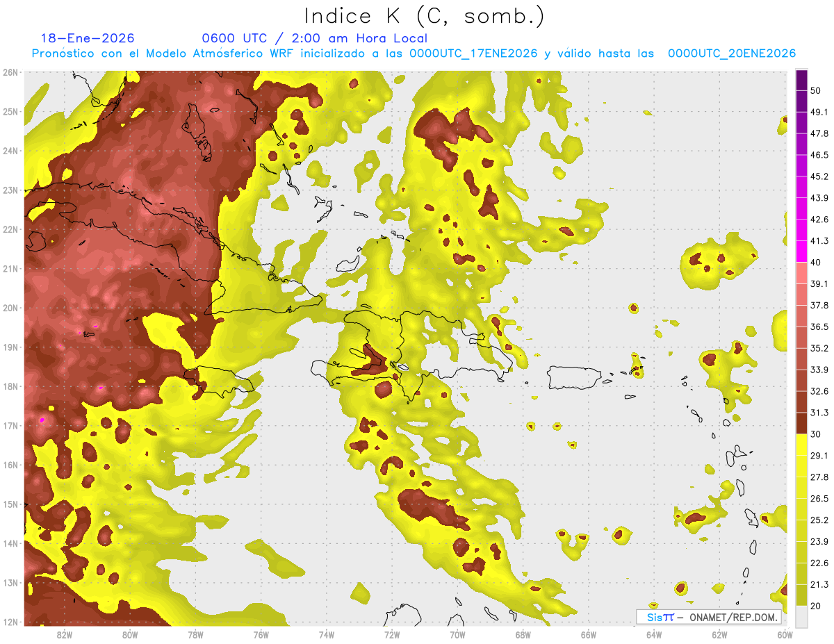Screen dimensions: 834x644
Task: Click longitude axis label '62W'
Action: coord(719,635)
